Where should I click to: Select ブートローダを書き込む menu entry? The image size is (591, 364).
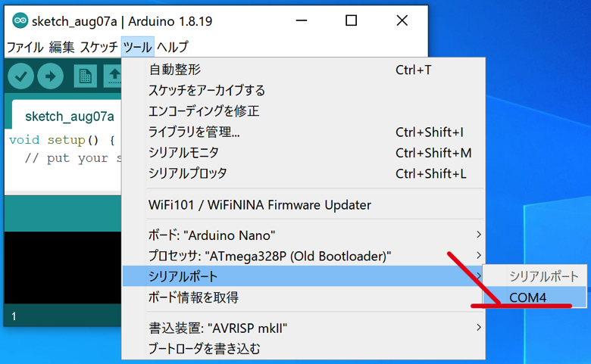point(303,349)
